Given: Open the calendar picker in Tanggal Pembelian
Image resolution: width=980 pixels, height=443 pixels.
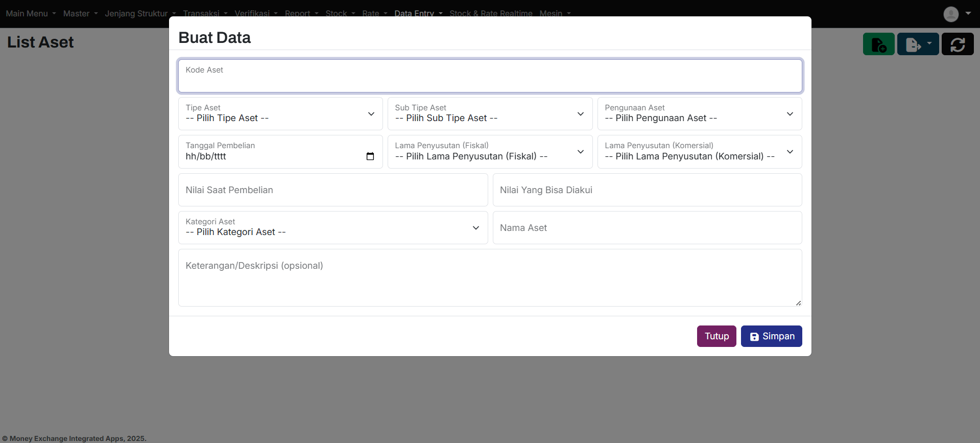Looking at the screenshot, I should click(x=370, y=156).
